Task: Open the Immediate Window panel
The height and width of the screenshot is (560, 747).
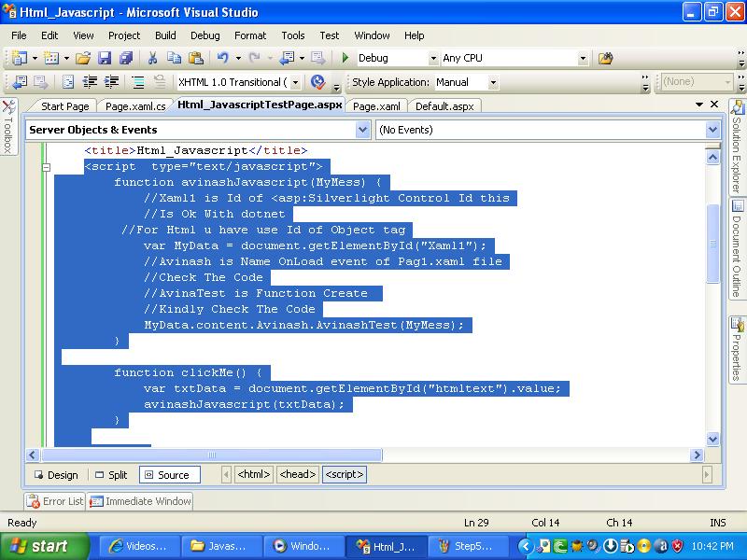Action: point(140,501)
